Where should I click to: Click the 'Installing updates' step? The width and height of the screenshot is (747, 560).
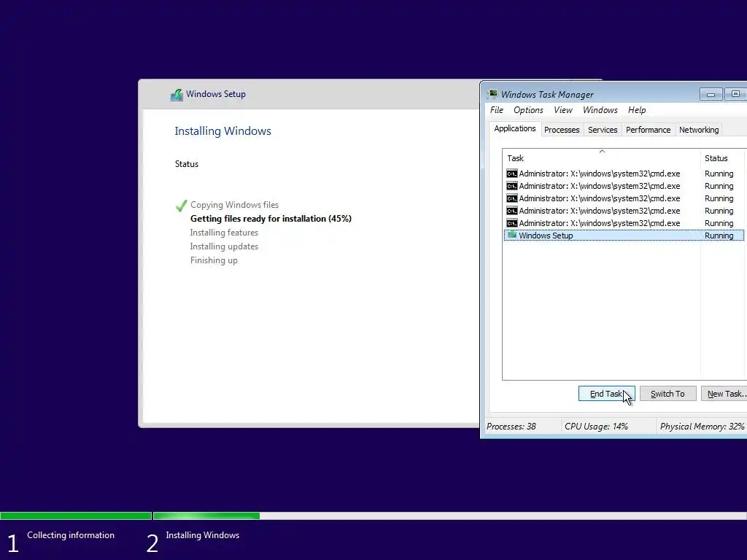pyautogui.click(x=224, y=246)
